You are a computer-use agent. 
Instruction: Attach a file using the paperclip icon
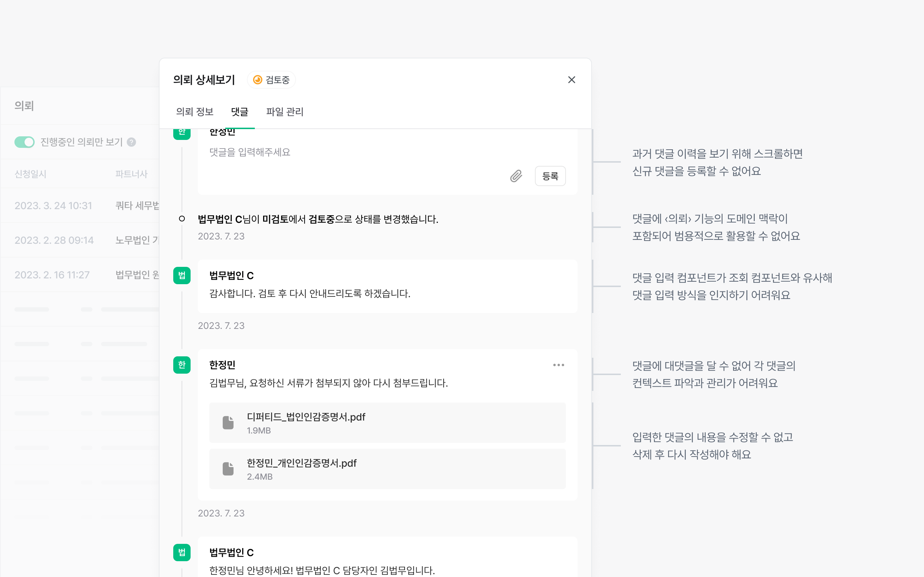(515, 176)
